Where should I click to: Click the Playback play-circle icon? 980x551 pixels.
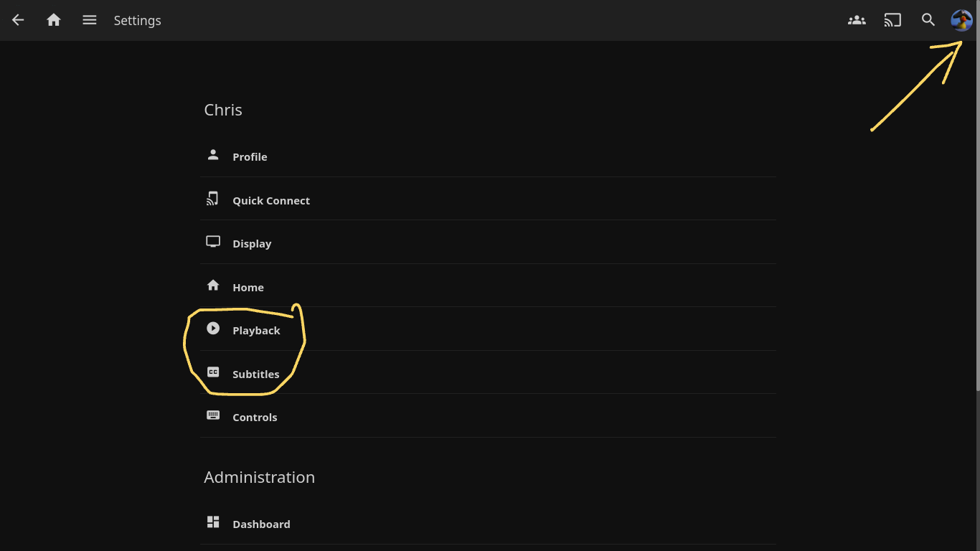click(213, 329)
